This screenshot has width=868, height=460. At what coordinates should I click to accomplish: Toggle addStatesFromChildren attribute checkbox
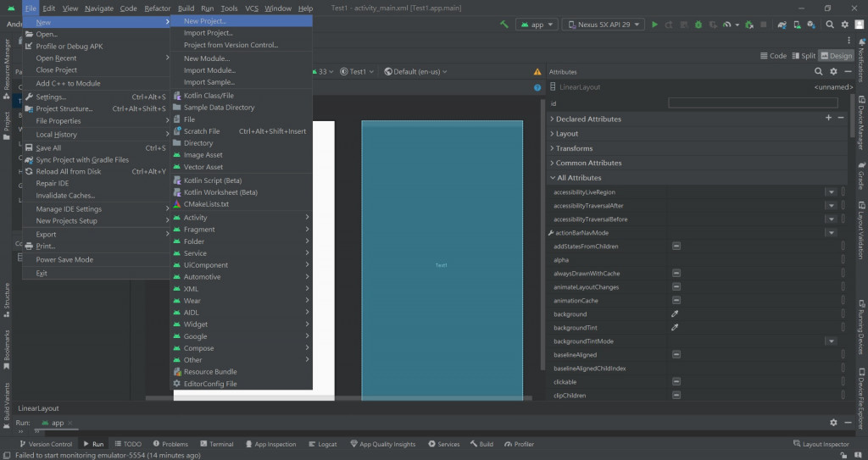[676, 247]
